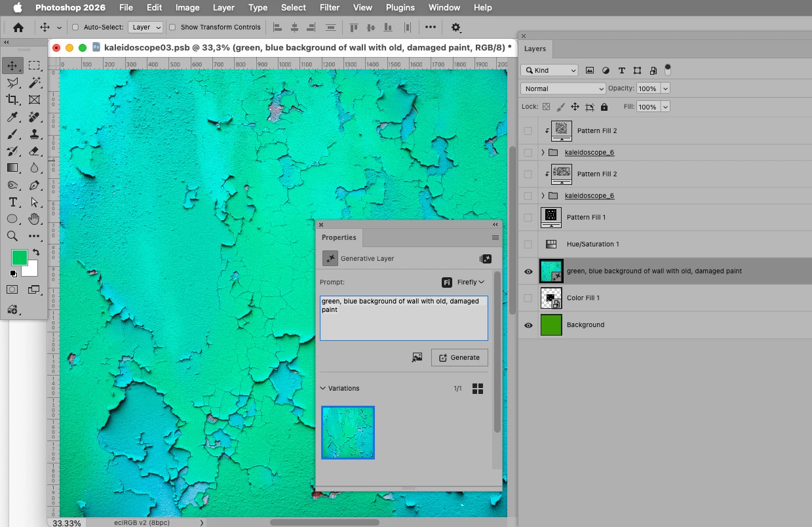Open the Layer menu
This screenshot has height=527, width=812.
(223, 8)
